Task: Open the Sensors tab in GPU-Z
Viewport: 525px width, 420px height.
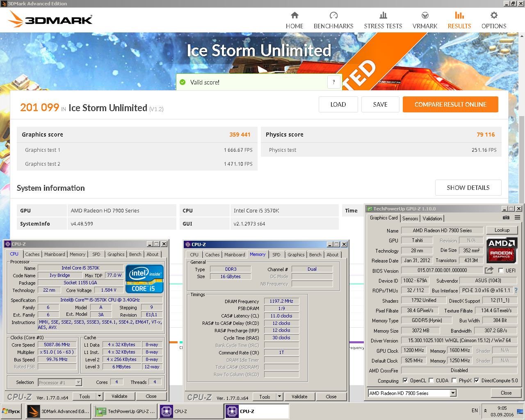Action: (x=410, y=219)
